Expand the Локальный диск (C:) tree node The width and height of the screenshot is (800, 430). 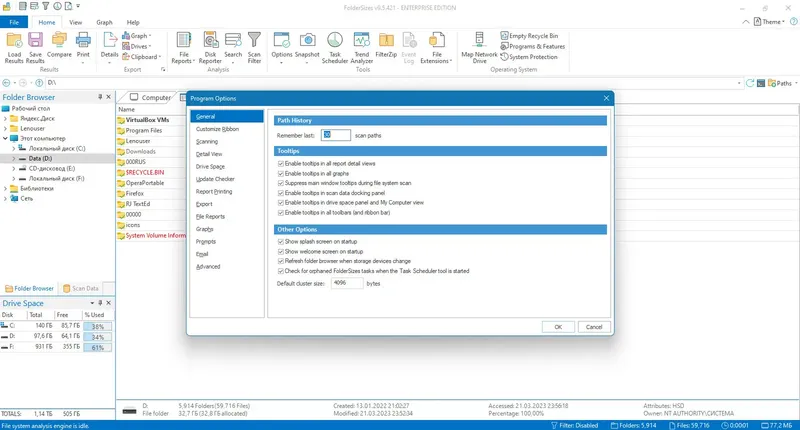(14, 148)
